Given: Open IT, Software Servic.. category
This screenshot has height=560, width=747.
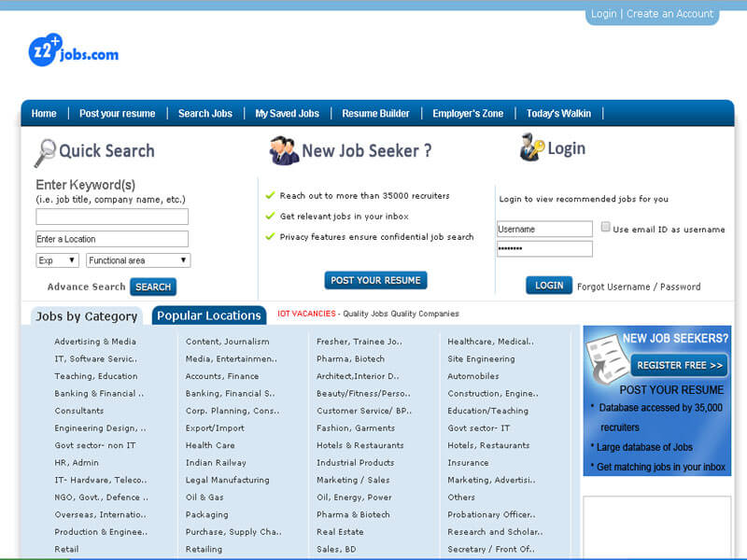Looking at the screenshot, I should pyautogui.click(x=96, y=358).
